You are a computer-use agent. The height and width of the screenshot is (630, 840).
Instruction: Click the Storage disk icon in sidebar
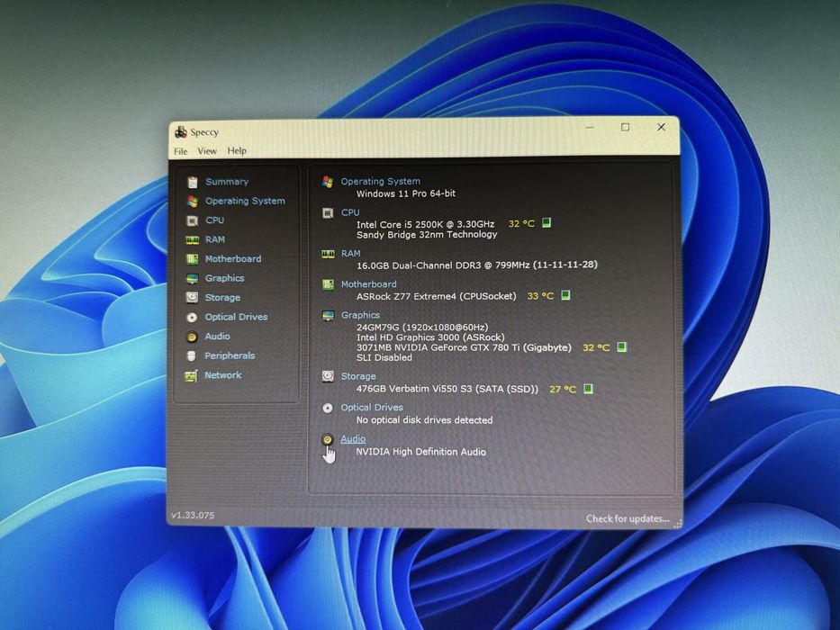pos(192,298)
